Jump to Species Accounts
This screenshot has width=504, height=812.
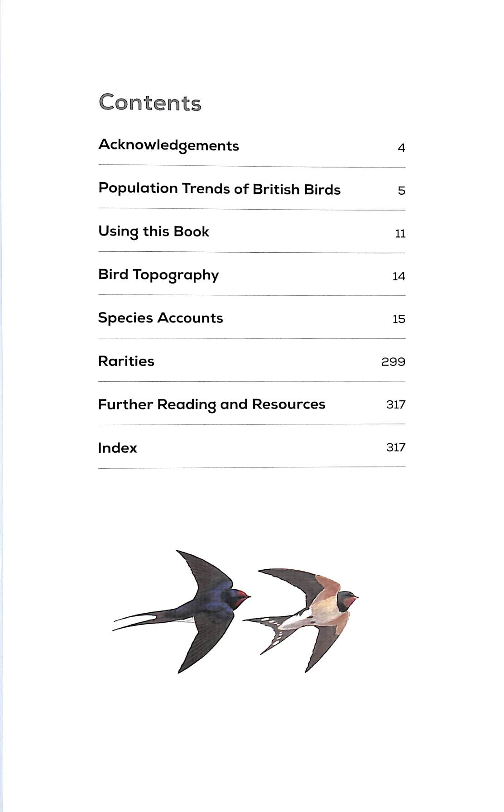point(160,318)
